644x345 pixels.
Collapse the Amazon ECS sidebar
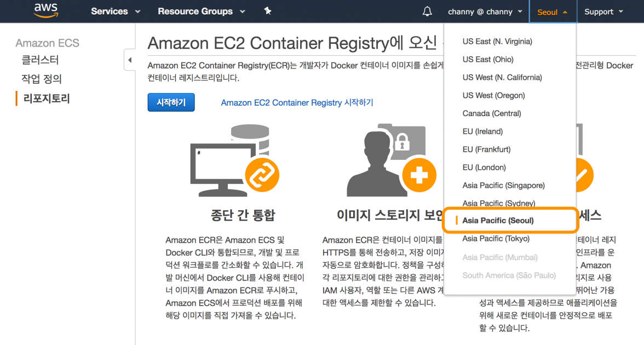point(130,60)
